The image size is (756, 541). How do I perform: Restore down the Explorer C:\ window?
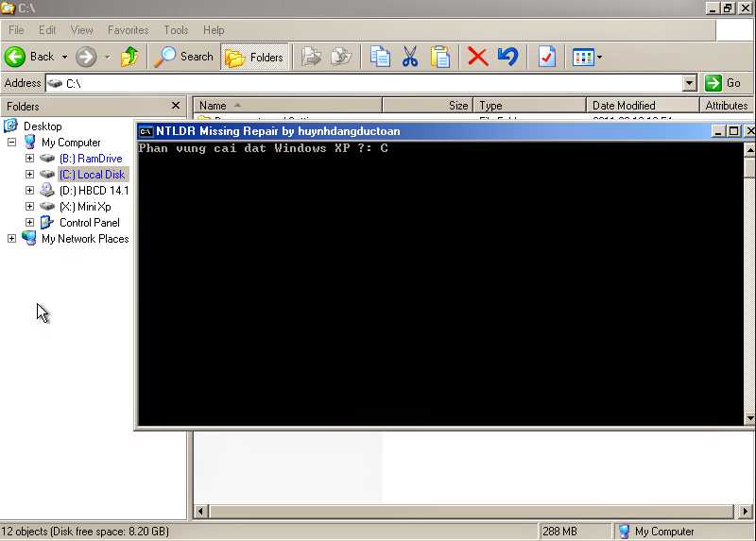728,8
